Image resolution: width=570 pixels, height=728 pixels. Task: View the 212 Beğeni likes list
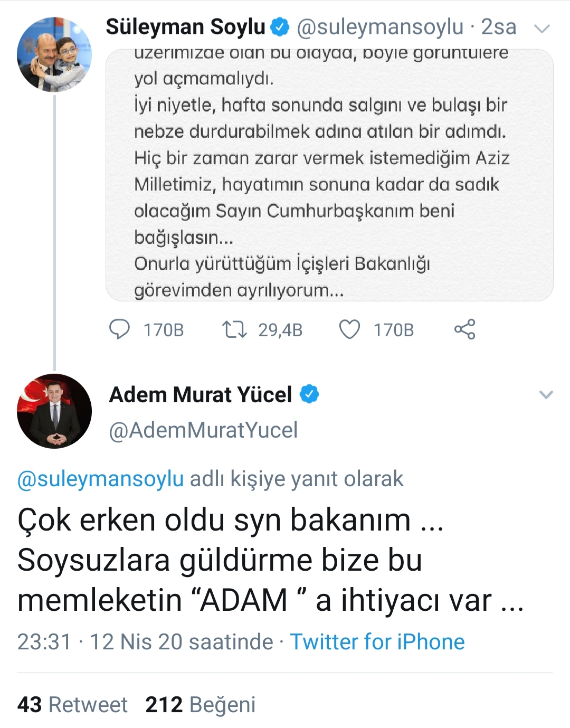pyautogui.click(x=201, y=705)
